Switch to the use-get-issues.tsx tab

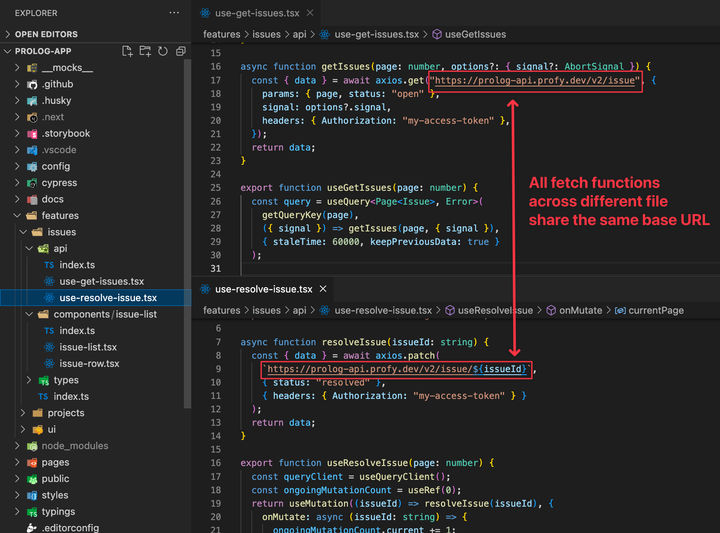(258, 13)
